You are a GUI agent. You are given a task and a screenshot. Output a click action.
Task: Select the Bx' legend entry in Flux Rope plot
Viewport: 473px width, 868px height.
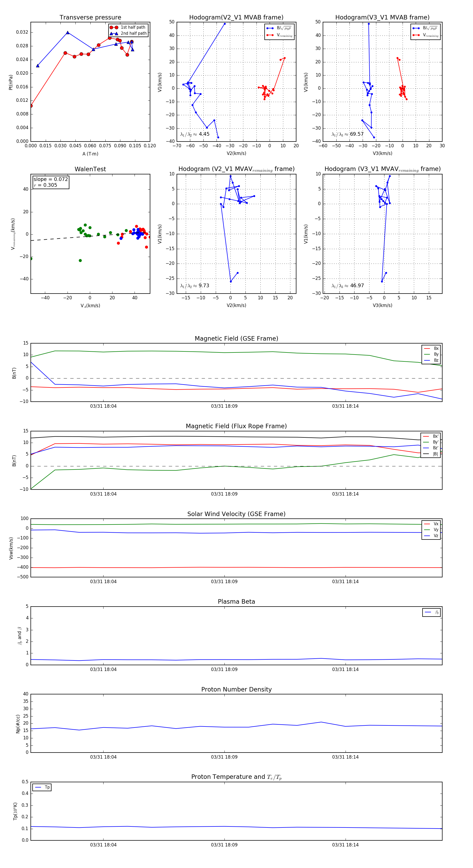431,436
